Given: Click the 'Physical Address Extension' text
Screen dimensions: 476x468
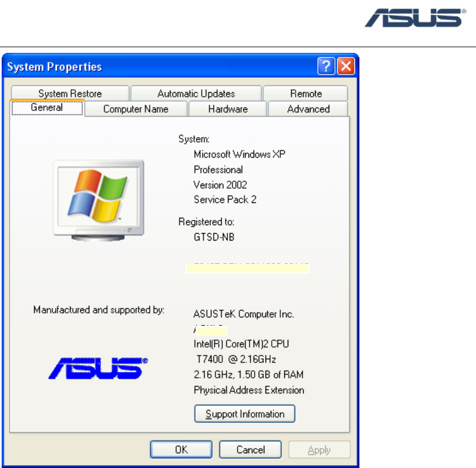Looking at the screenshot, I should click(x=249, y=390).
